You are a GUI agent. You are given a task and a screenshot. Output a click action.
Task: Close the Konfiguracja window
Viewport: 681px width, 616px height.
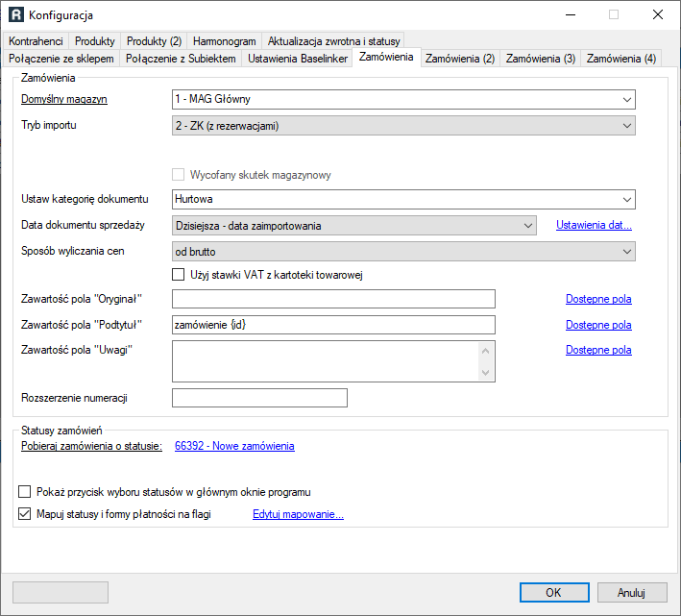point(658,14)
